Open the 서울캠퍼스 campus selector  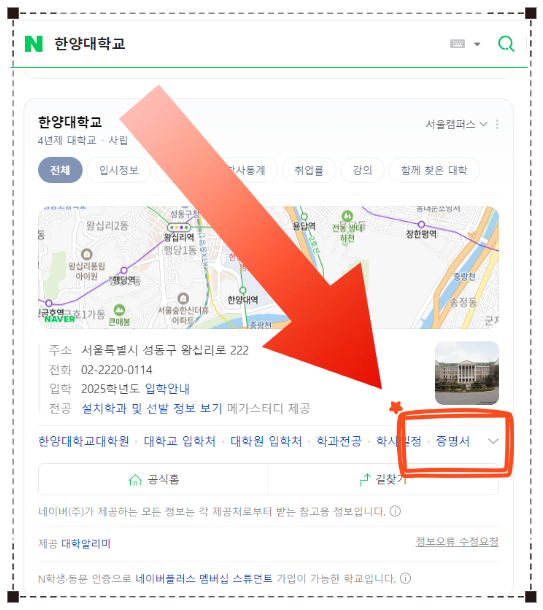pyautogui.click(x=456, y=124)
